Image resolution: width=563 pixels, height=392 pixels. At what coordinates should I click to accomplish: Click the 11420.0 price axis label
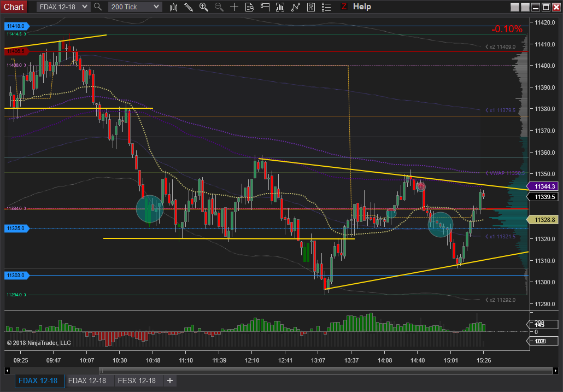click(544, 22)
